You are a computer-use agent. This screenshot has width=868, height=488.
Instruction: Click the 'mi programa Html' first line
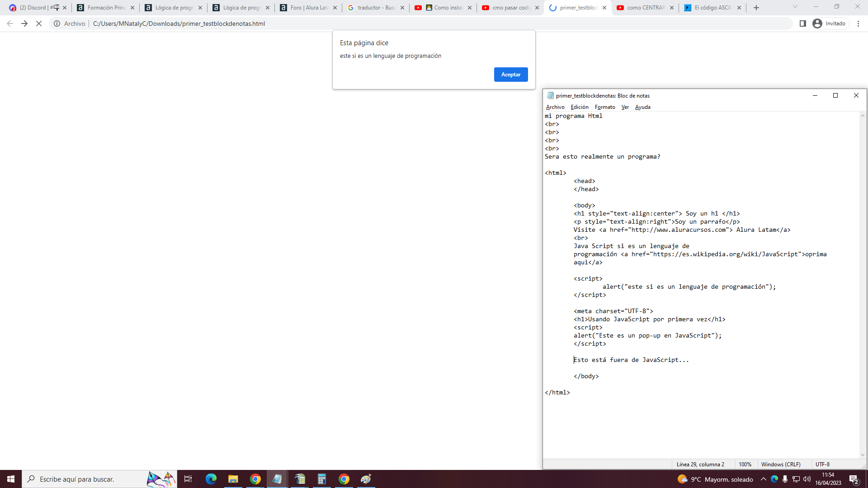click(x=574, y=116)
